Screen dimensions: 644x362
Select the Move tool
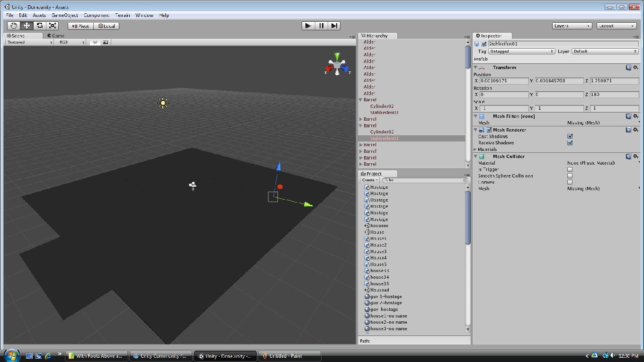(26, 26)
